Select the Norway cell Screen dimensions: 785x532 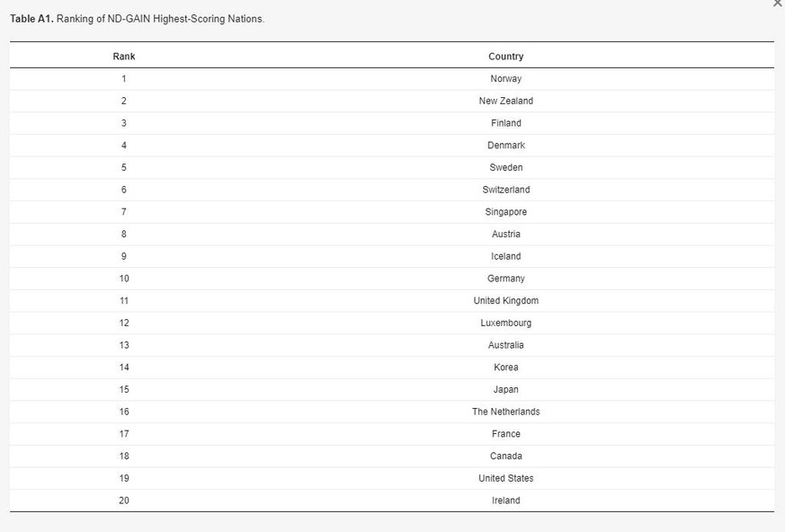coord(505,79)
